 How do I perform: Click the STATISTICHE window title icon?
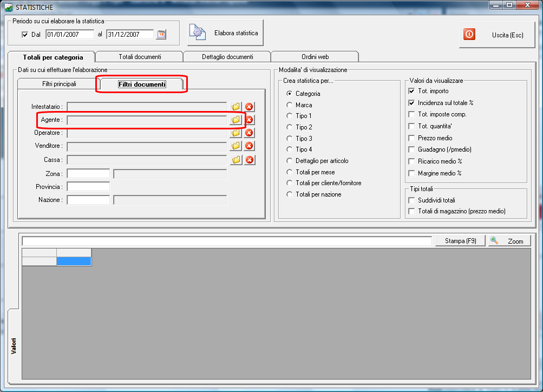tap(8, 7)
